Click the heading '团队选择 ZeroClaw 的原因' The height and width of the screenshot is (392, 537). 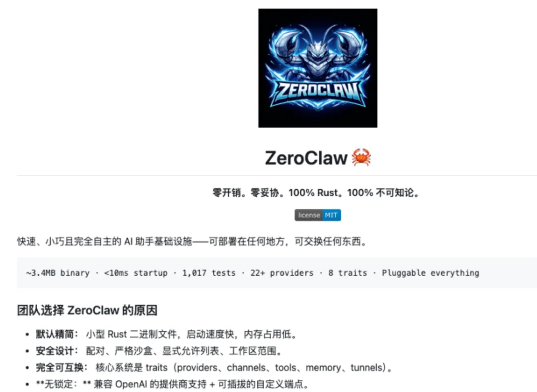coord(88,310)
